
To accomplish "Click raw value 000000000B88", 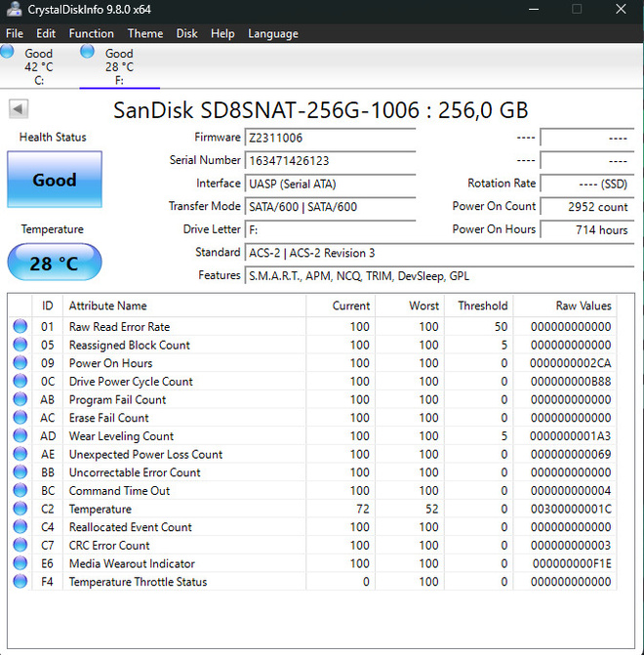I will [571, 381].
